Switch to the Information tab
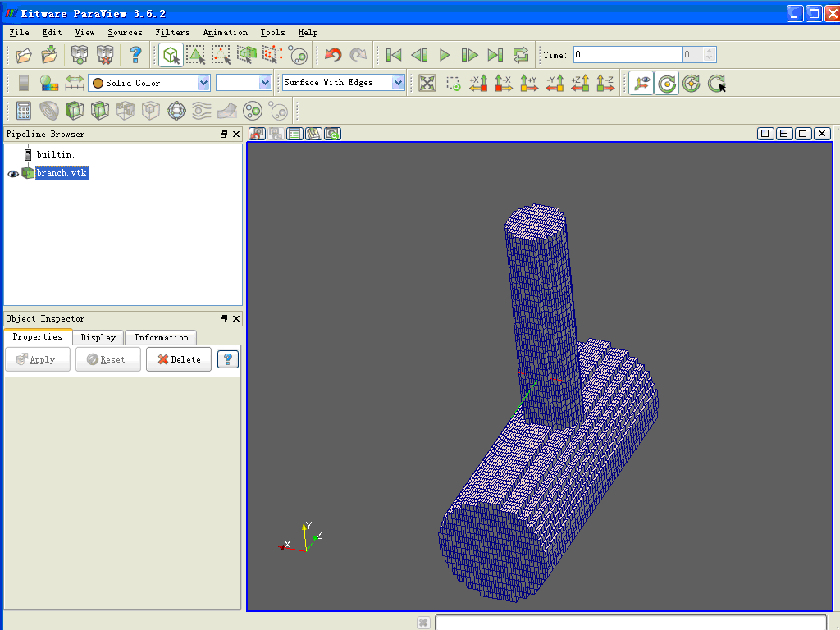The width and height of the screenshot is (840, 630). coord(161,337)
